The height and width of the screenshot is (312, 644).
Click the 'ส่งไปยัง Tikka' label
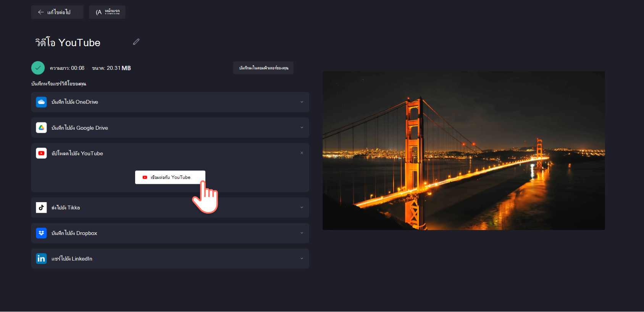pos(66,207)
